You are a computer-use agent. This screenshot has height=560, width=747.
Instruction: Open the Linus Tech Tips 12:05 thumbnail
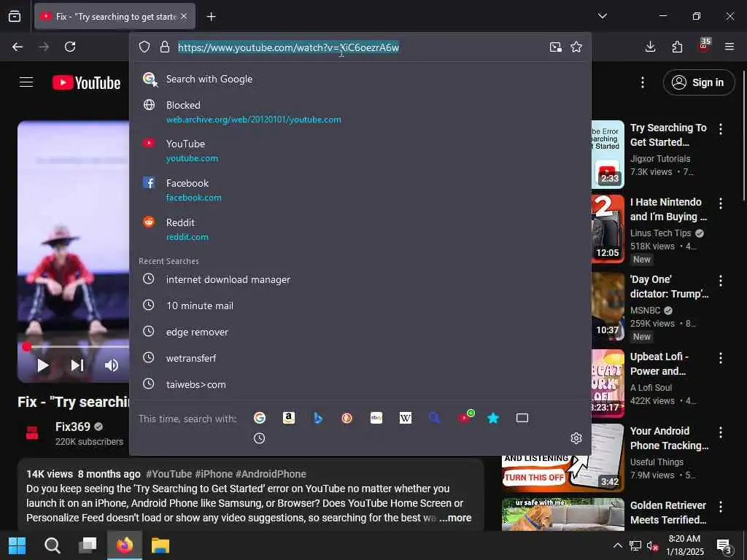click(608, 229)
